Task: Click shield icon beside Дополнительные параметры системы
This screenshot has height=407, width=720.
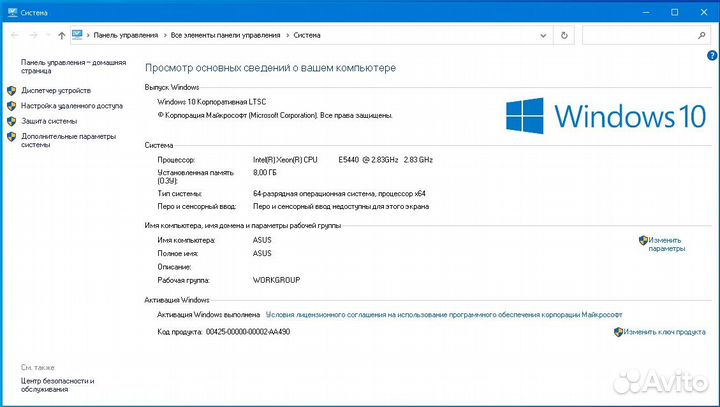Action: 12,136
